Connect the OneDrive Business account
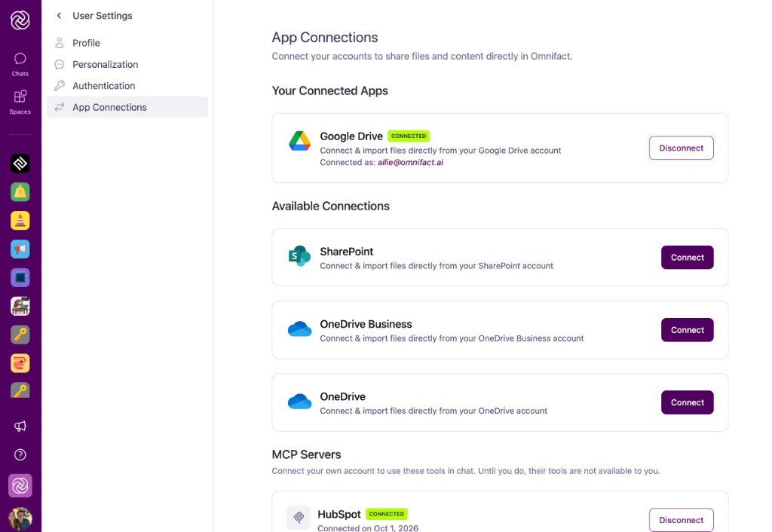Screen dimensions: 772x532 [x=687, y=330]
